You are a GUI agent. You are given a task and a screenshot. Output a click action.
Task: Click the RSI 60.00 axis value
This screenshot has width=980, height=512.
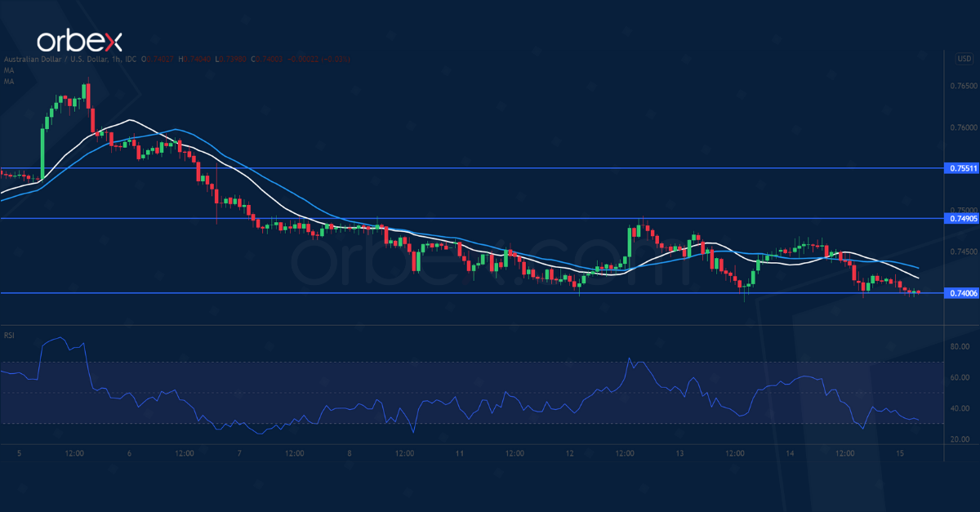(x=960, y=378)
